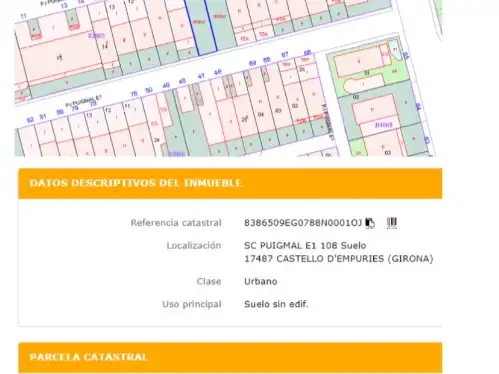Open the barcode icon beside the cadastral reference
The image size is (499, 374).
click(392, 223)
